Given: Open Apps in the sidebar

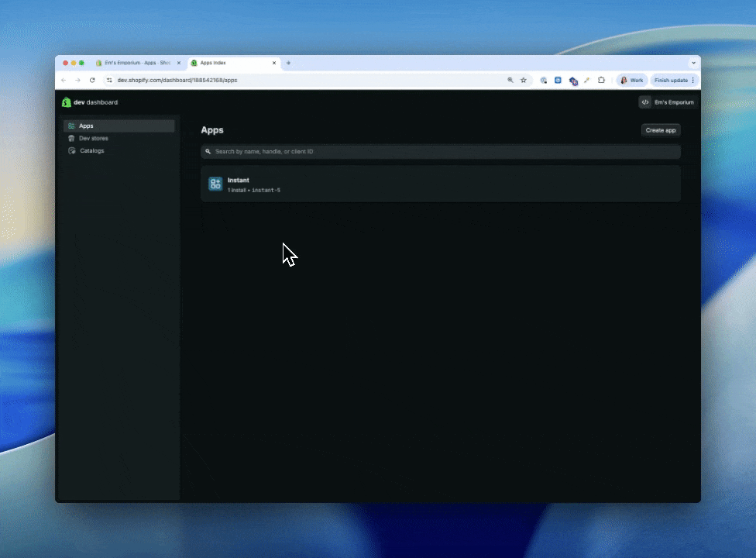Looking at the screenshot, I should [x=86, y=126].
